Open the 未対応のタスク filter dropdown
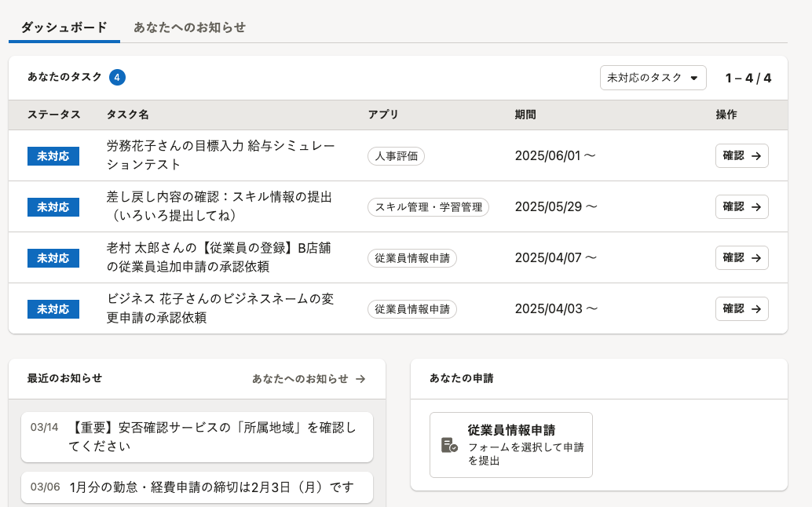The height and width of the screenshot is (507, 812). pos(653,78)
